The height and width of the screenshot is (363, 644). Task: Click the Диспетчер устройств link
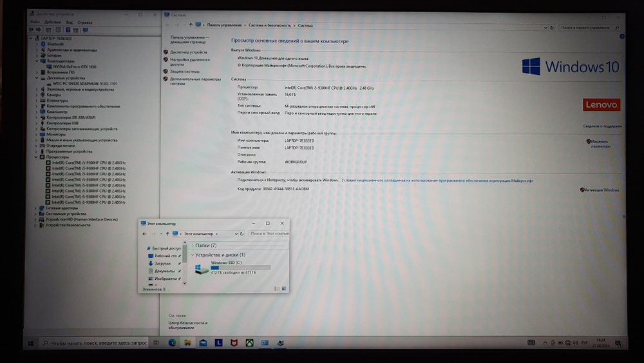point(188,52)
